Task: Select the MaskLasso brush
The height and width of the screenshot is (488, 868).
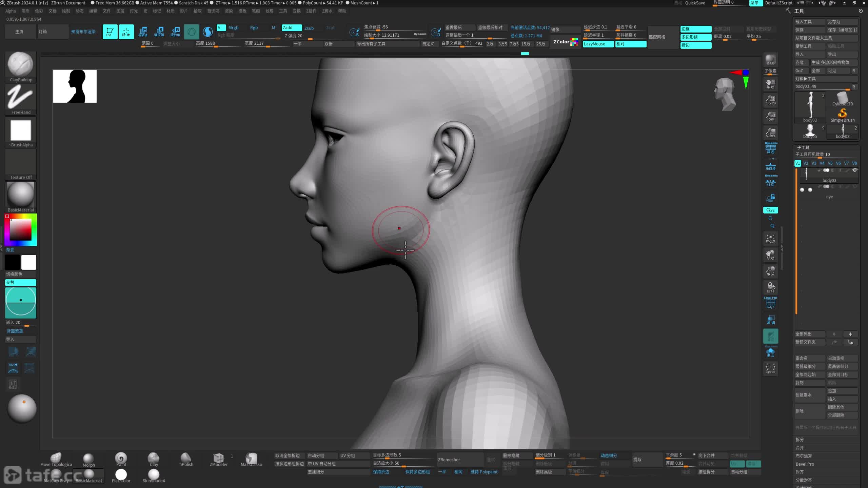Action: coord(251,460)
